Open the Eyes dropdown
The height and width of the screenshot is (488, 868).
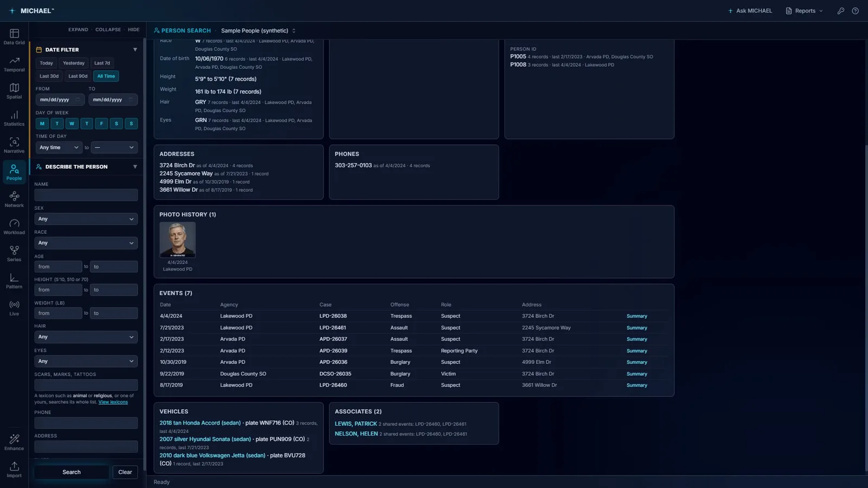pyautogui.click(x=86, y=361)
